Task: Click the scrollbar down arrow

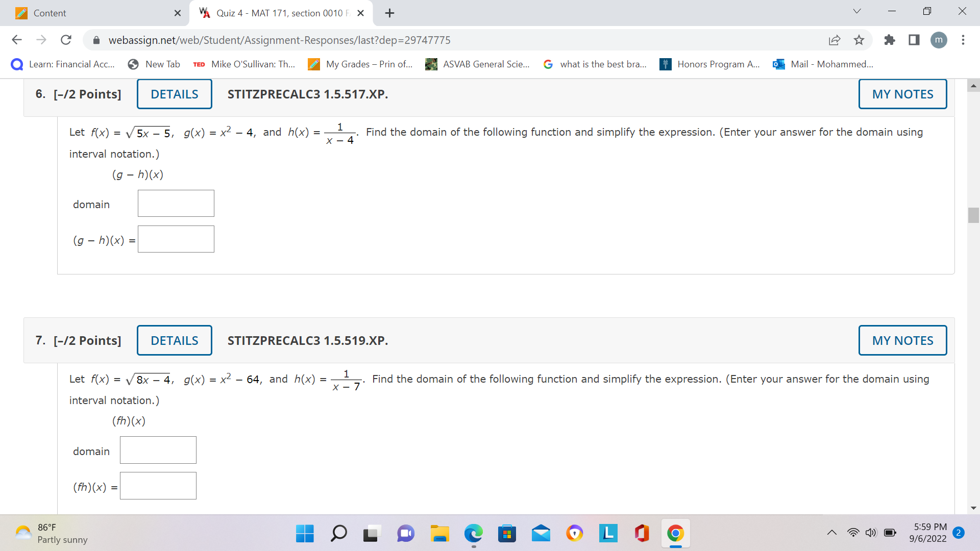Action: [974, 508]
